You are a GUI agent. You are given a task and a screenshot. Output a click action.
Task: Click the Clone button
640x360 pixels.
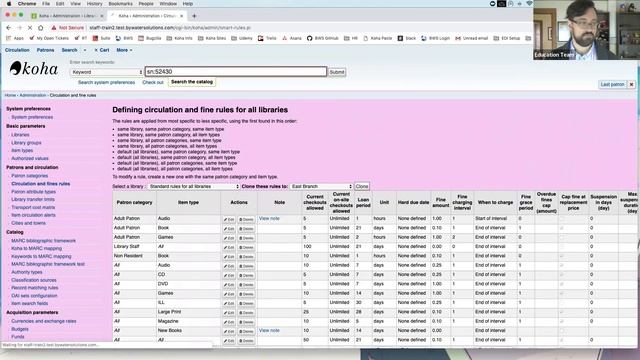coord(362,187)
